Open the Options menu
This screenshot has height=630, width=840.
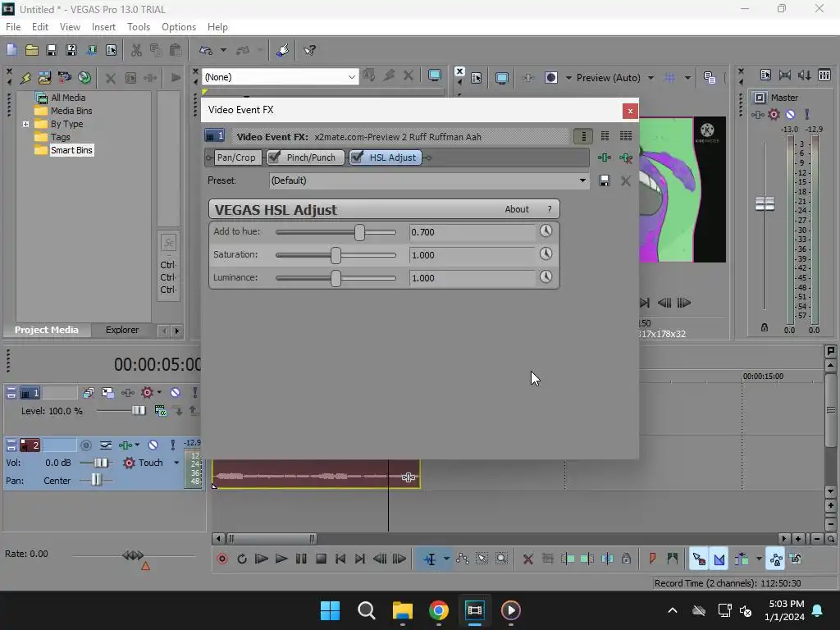178,27
